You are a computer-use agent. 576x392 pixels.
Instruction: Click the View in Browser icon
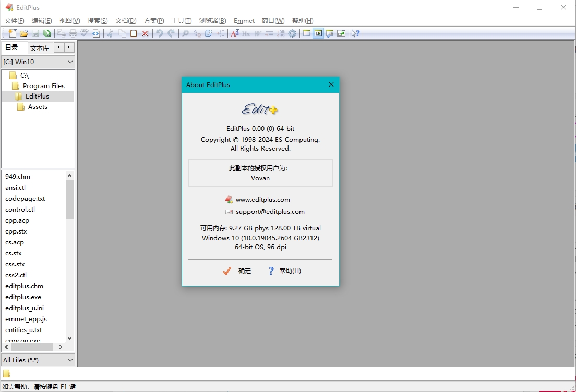(x=96, y=33)
